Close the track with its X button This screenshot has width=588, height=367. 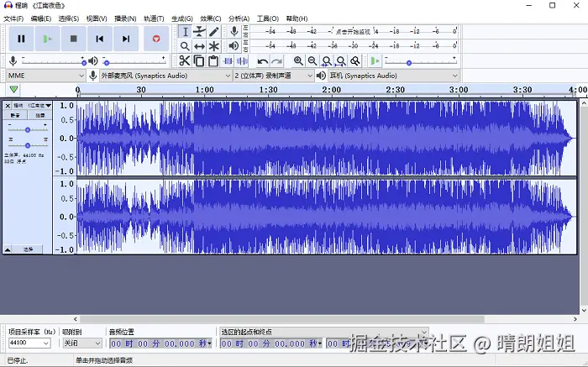8,106
